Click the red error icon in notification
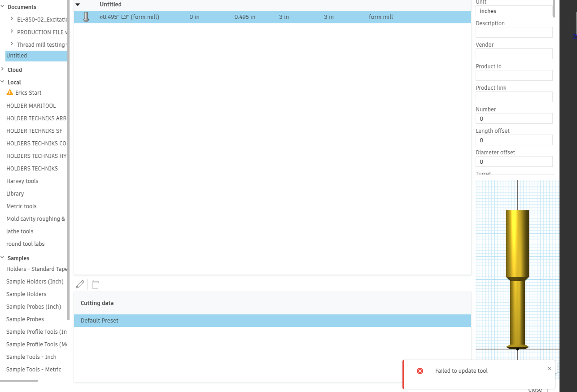The width and height of the screenshot is (577, 392). click(420, 371)
